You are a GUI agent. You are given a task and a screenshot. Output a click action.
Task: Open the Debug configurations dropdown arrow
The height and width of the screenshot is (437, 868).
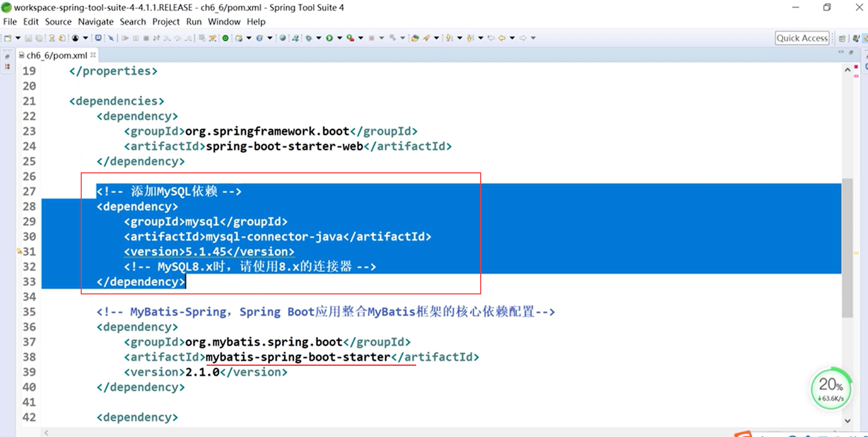click(x=319, y=38)
